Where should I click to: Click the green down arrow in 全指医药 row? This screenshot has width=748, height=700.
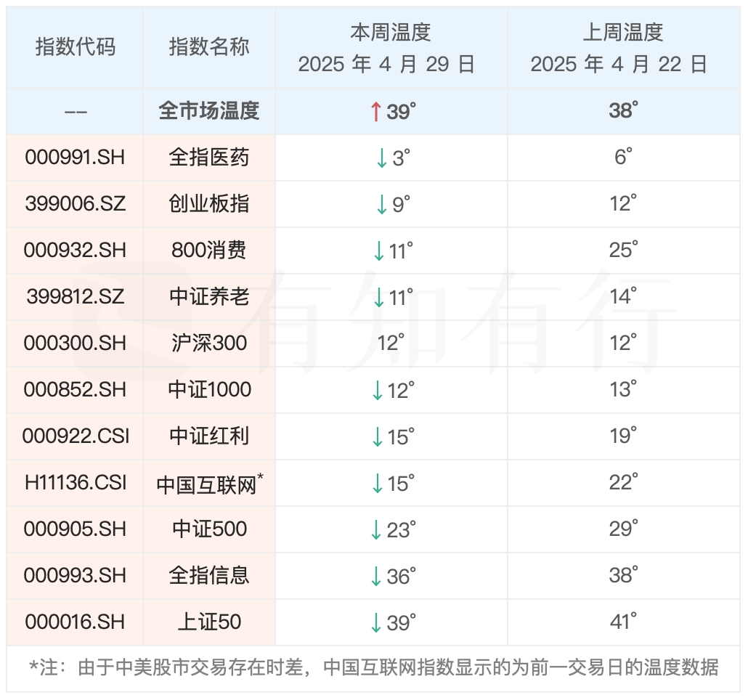382,158
